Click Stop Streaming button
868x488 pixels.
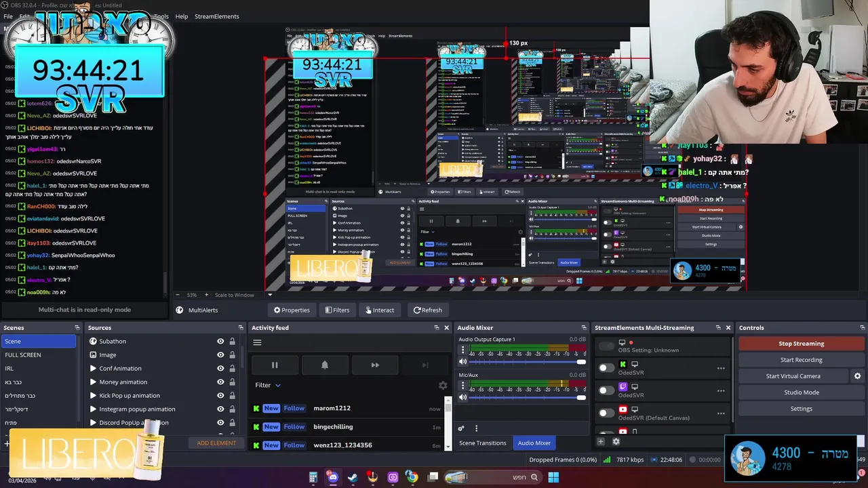801,344
